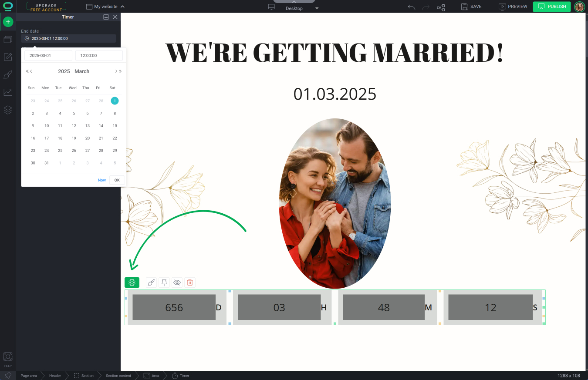Confirm date with OK button

tap(117, 180)
